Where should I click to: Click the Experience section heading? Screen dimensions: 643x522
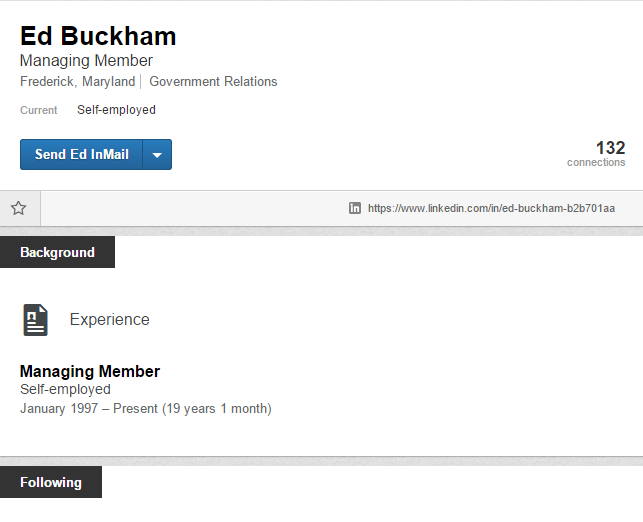109,320
